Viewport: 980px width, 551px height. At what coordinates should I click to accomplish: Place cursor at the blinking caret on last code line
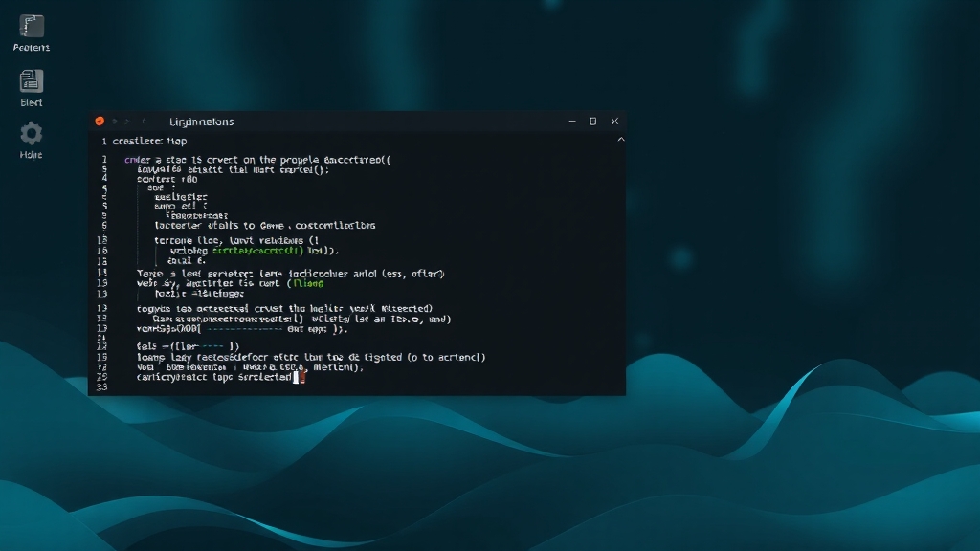[x=296, y=377]
